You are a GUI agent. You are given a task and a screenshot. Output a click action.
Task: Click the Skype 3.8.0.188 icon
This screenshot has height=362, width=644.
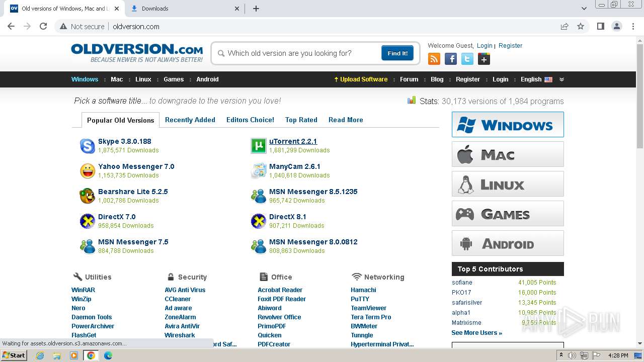[x=88, y=146]
